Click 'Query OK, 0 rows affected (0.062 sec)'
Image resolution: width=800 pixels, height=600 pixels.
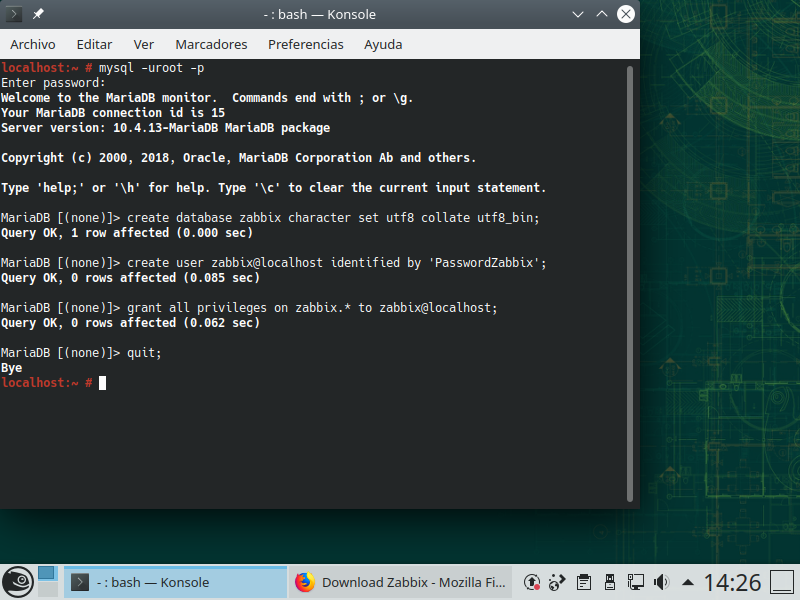[130, 323]
